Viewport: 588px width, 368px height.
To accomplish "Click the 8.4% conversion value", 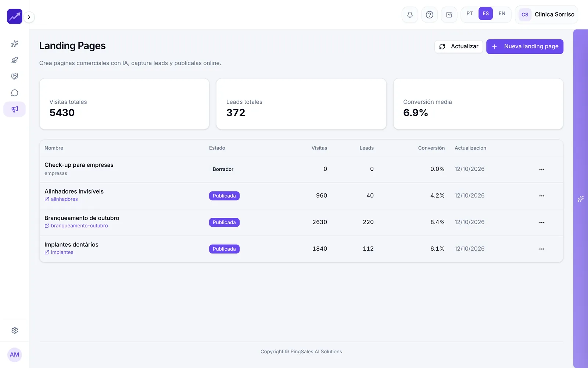I will tap(437, 222).
